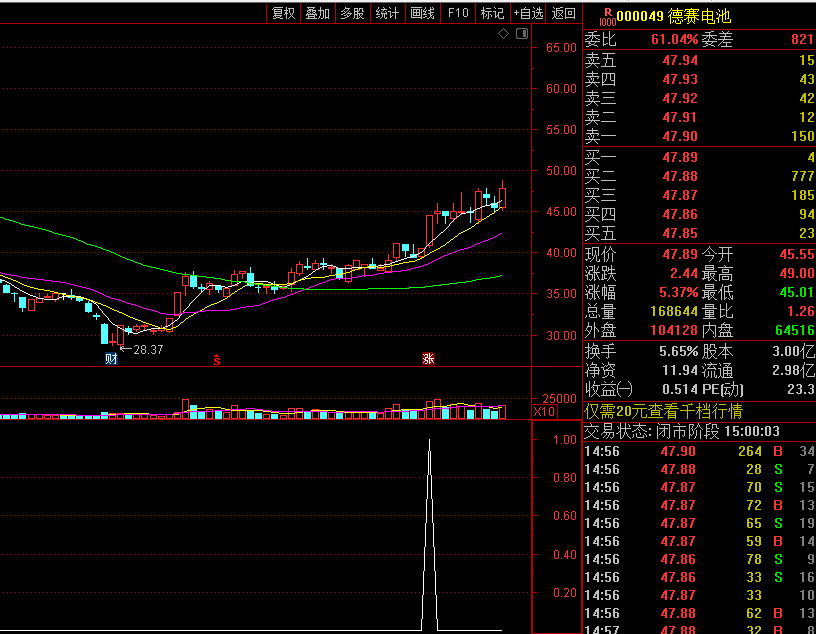Select 买一 price 47.89
This screenshot has height=634, width=816.
[x=680, y=157]
